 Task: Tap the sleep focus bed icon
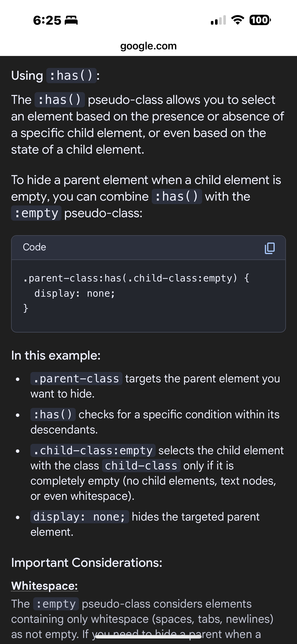[x=71, y=20]
